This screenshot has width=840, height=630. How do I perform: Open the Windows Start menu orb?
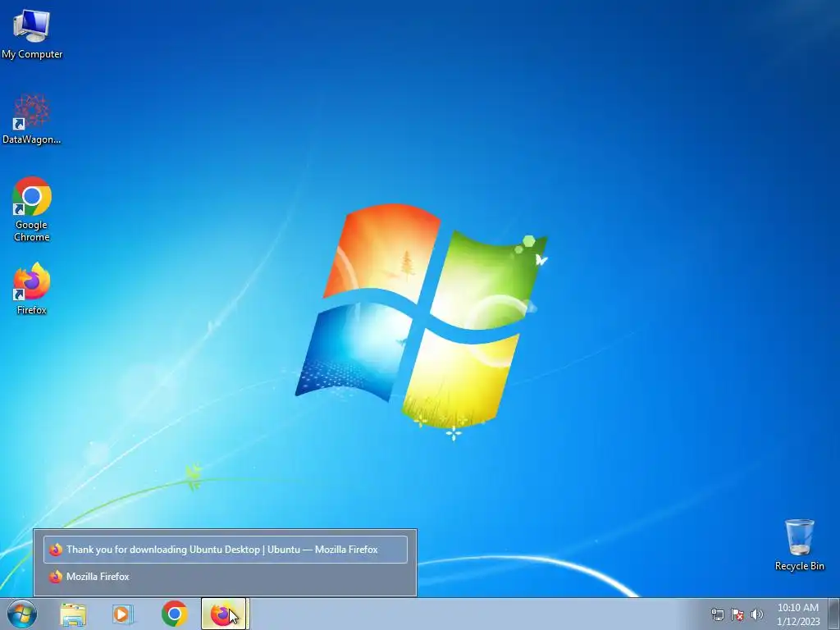point(22,614)
